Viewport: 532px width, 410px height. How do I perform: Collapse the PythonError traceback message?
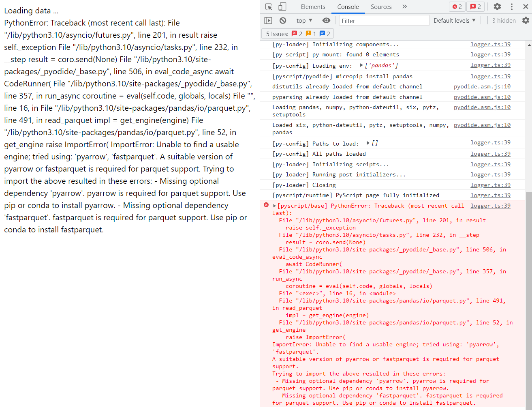pyautogui.click(x=275, y=206)
